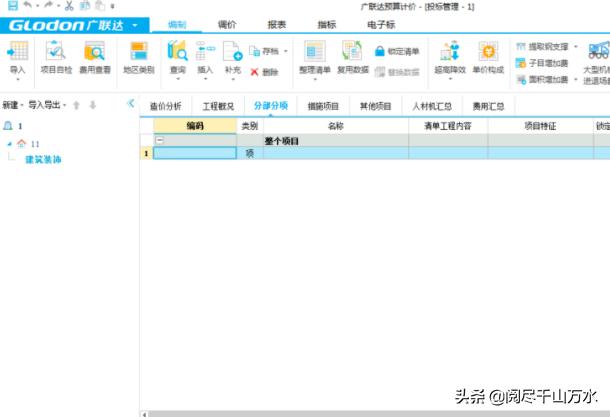
Task: Open the 造价分析 tab
Action: [166, 106]
